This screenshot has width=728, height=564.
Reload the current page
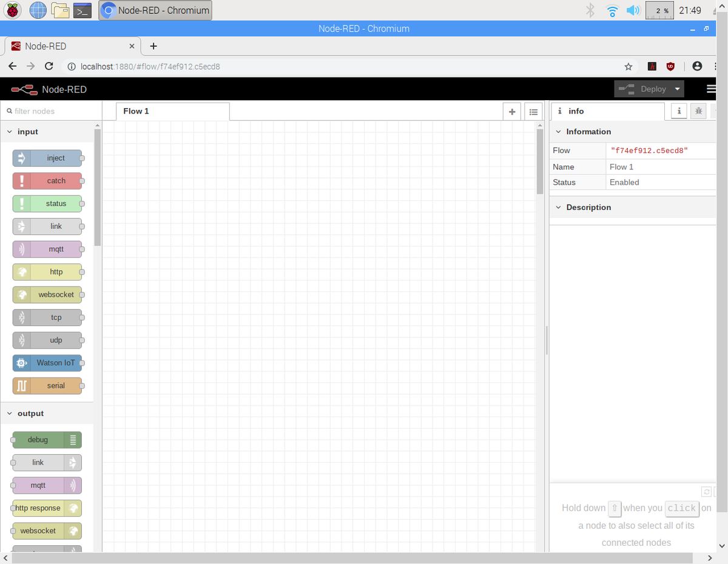coord(49,66)
